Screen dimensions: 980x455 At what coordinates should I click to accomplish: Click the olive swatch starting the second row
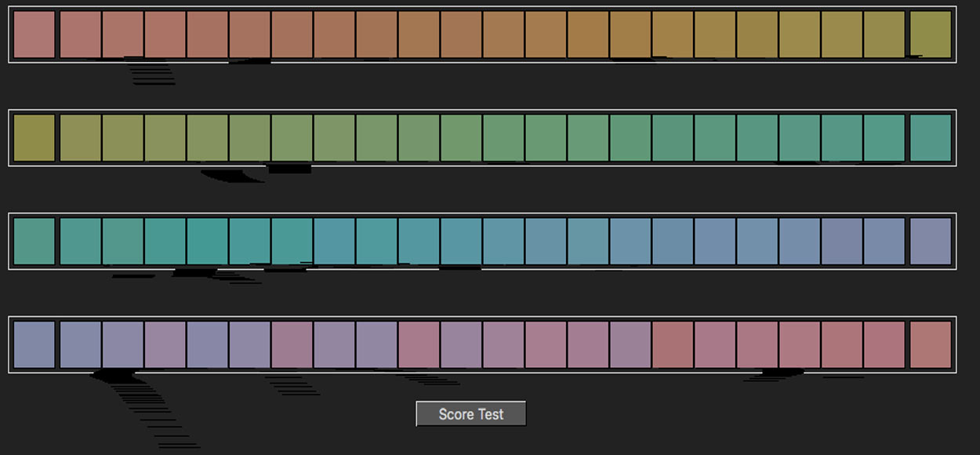tap(34, 138)
